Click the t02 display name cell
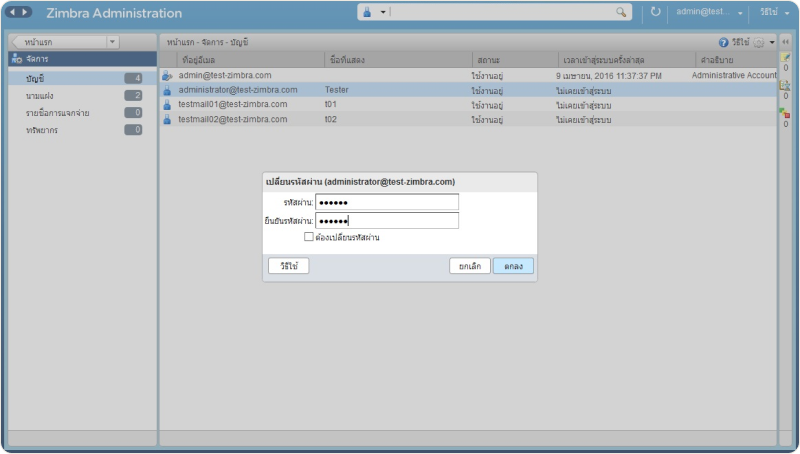This screenshot has width=800, height=454. 331,119
